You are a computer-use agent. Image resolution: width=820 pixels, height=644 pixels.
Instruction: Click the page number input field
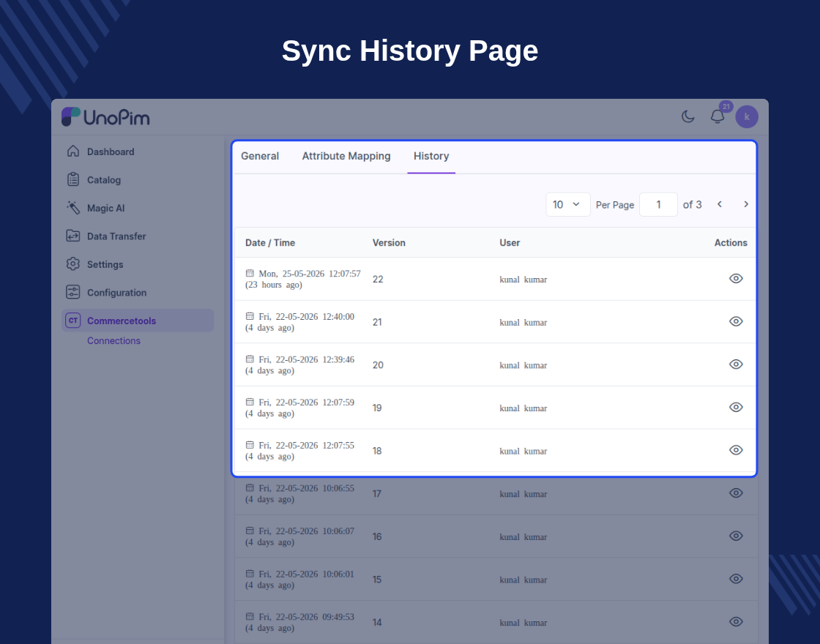point(658,204)
